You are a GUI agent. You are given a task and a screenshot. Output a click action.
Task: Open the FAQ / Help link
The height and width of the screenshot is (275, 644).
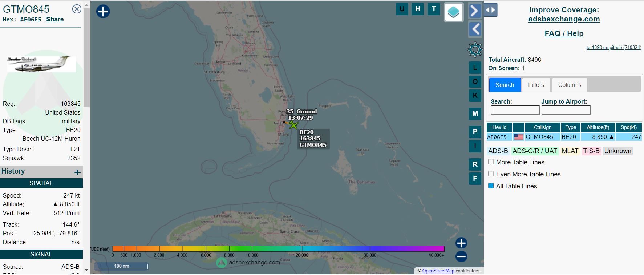[x=564, y=33]
